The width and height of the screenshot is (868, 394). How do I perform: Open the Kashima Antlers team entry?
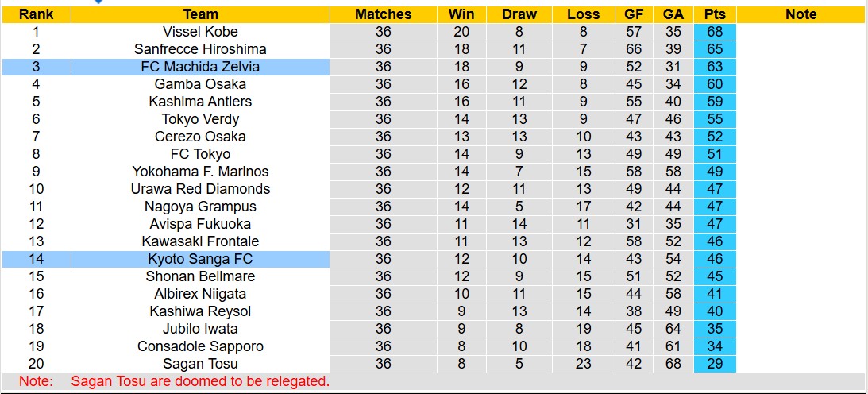point(200,102)
